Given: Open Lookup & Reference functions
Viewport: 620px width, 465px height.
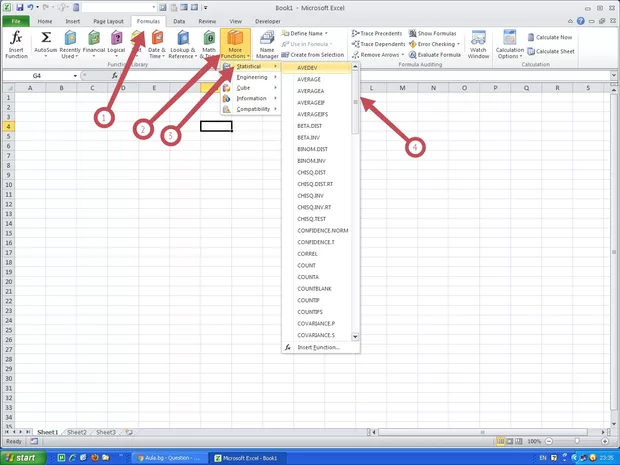Looking at the screenshot, I should point(183,43).
